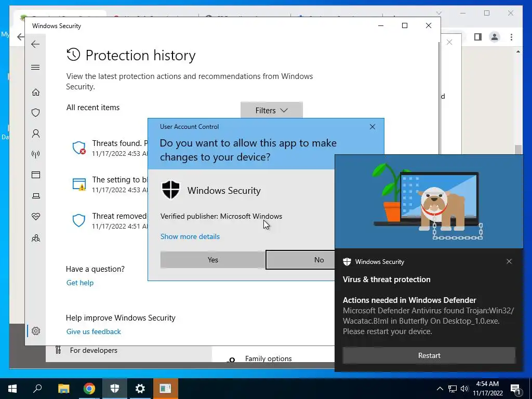
Task: Click the Threats found shield icon
Action: click(x=79, y=148)
